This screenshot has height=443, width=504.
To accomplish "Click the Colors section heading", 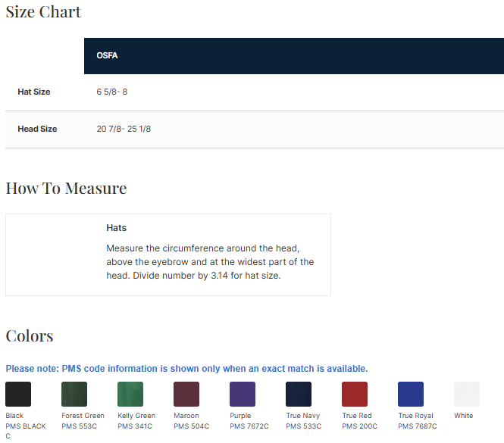I will click(30, 335).
